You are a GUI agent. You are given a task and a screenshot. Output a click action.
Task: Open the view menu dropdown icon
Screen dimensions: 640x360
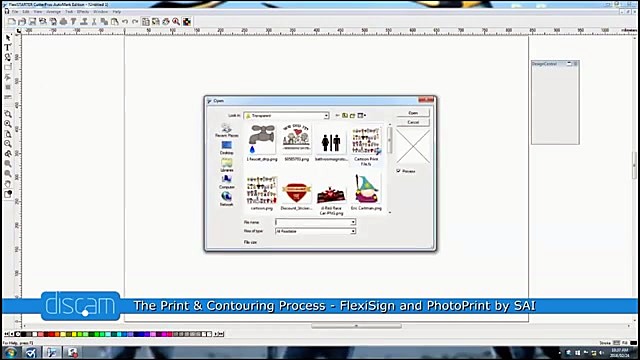pos(362,116)
